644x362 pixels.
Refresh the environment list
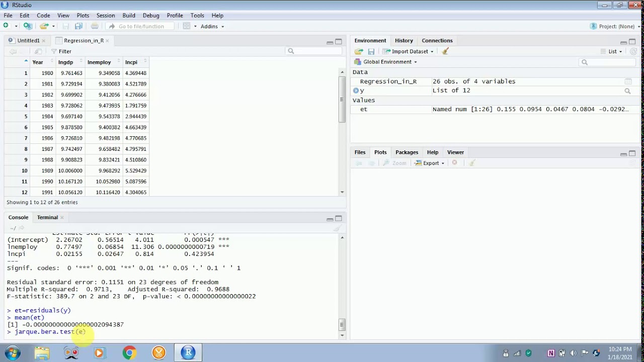(633, 51)
